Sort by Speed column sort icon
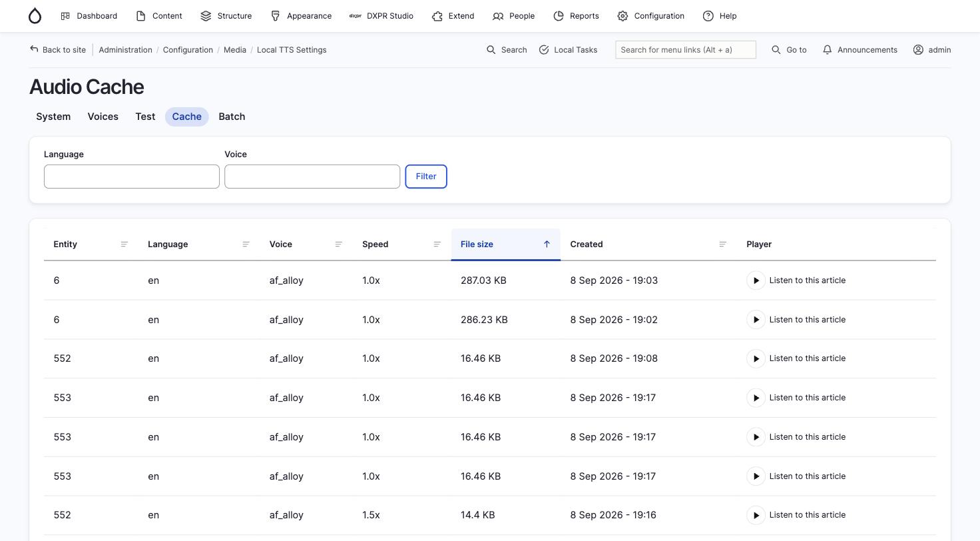Screen dimensions: 980x541 click(x=437, y=245)
